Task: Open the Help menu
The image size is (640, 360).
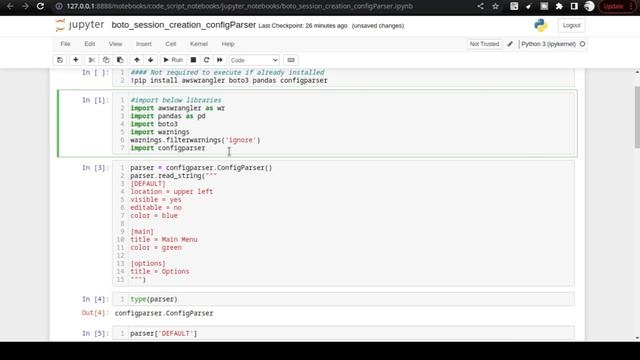Action: (228, 44)
